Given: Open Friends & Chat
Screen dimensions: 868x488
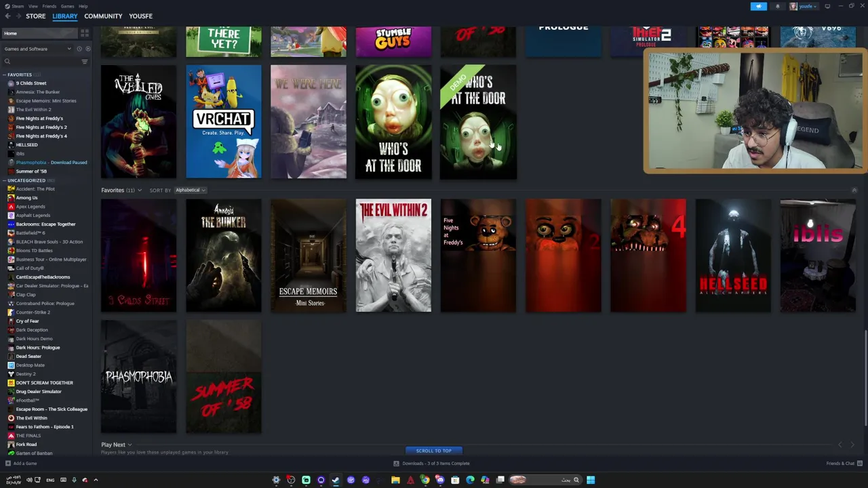Looking at the screenshot, I should click(844, 464).
